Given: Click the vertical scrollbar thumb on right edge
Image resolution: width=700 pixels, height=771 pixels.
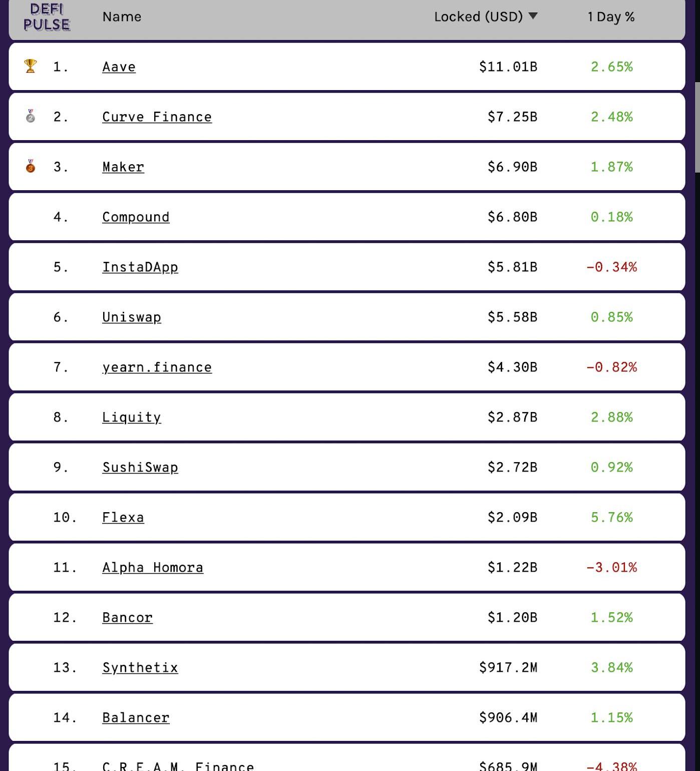Looking at the screenshot, I should 697,128.
